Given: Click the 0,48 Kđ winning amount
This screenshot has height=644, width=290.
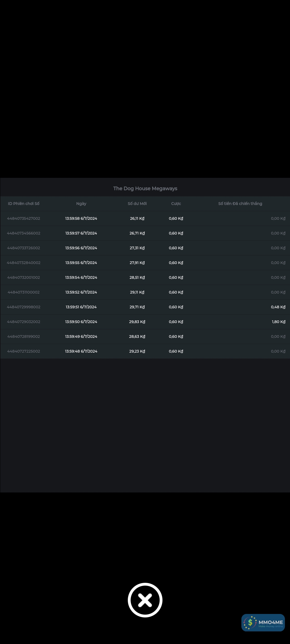Looking at the screenshot, I should 278,307.
